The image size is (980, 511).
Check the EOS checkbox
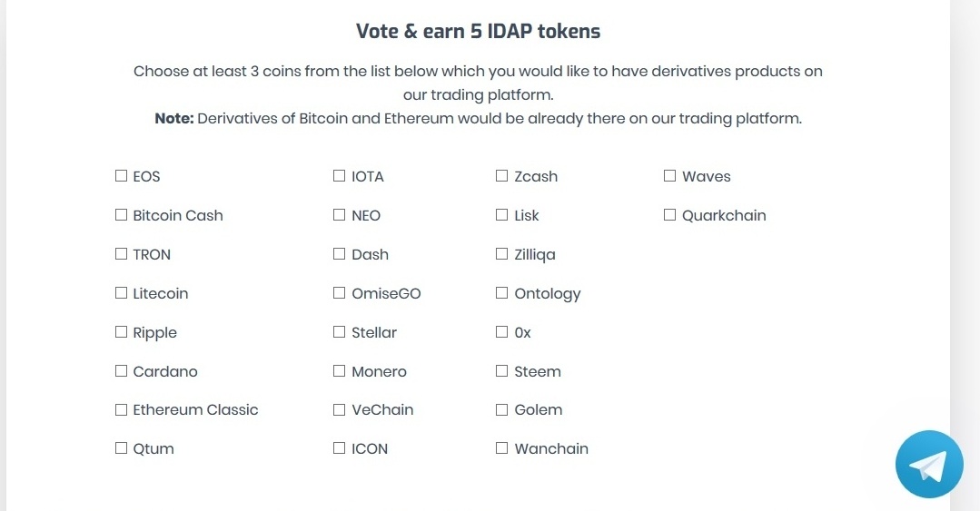[x=121, y=175]
